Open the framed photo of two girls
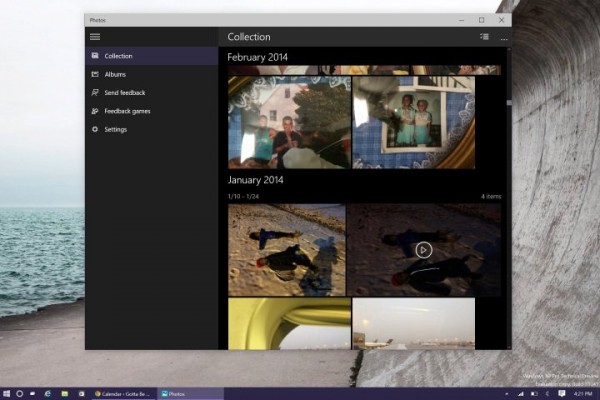This screenshot has height=400, width=600. pyautogui.click(x=414, y=122)
